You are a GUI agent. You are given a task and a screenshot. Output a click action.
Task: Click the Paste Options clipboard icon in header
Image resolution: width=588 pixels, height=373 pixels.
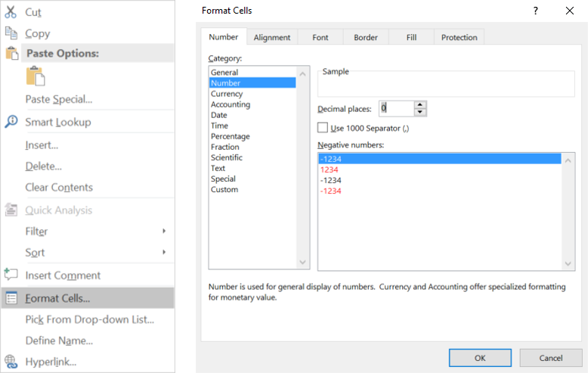[12, 53]
